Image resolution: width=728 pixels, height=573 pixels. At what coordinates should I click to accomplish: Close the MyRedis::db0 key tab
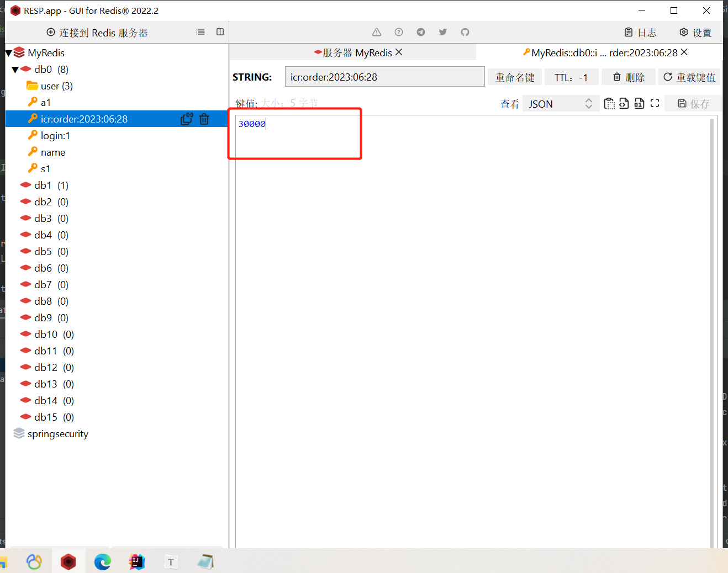[x=684, y=52]
